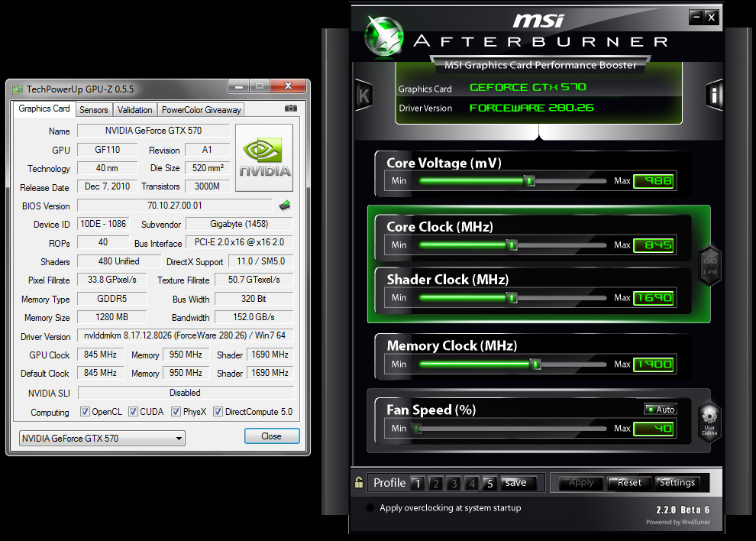
Task: Click the profile Save button
Action: click(x=518, y=483)
